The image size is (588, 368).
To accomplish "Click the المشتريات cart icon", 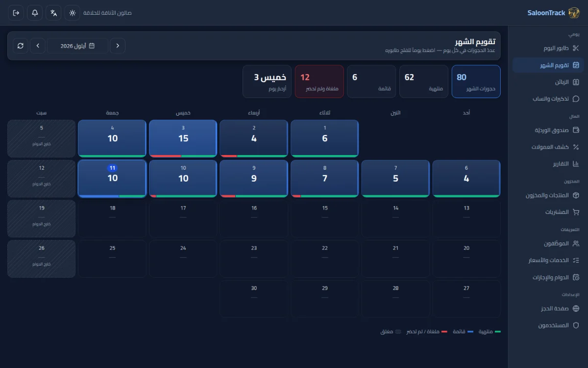I will point(576,212).
